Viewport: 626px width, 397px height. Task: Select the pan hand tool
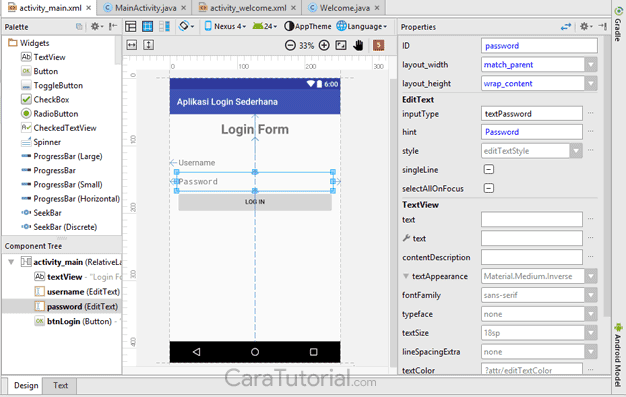click(358, 45)
